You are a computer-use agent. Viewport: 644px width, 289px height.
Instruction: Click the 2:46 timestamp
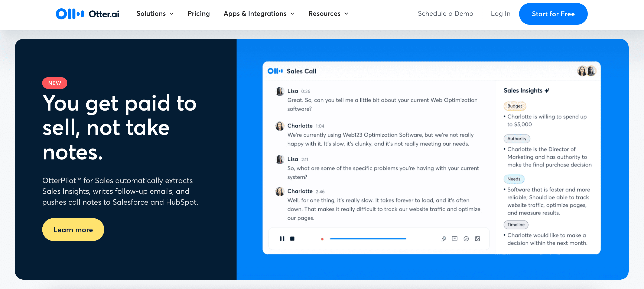coord(320,192)
